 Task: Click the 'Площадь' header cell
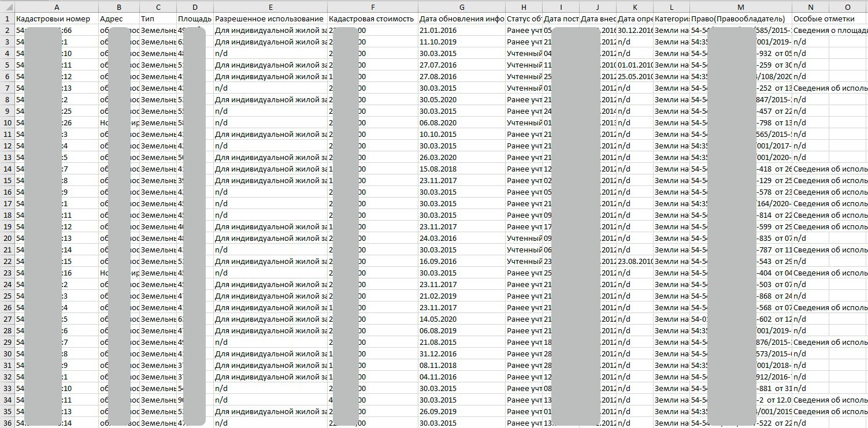[x=195, y=18]
